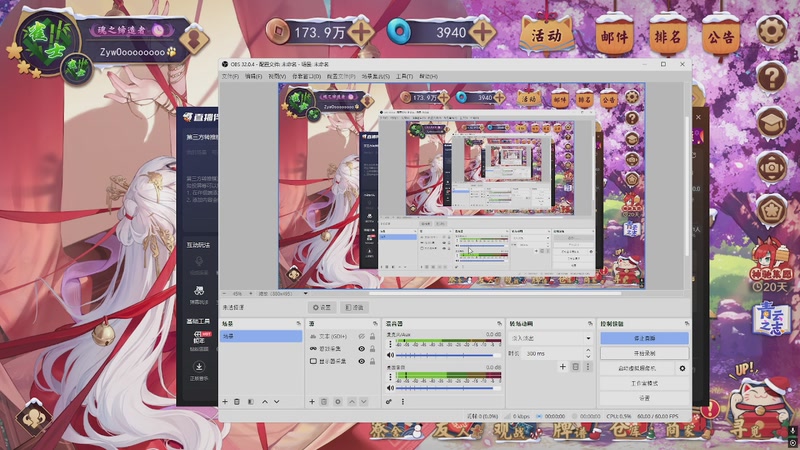
Task: Click OBS settings button in controls
Action: click(644, 397)
